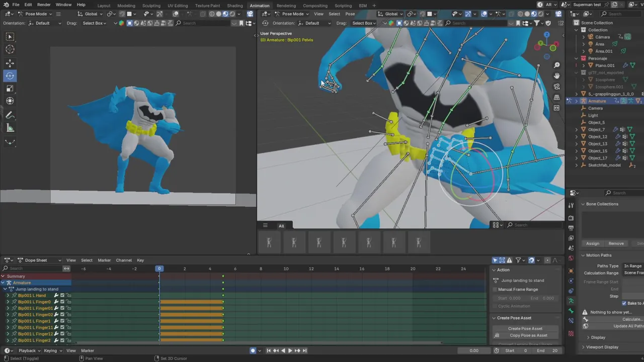Open the Bone properties tab

coord(571,311)
